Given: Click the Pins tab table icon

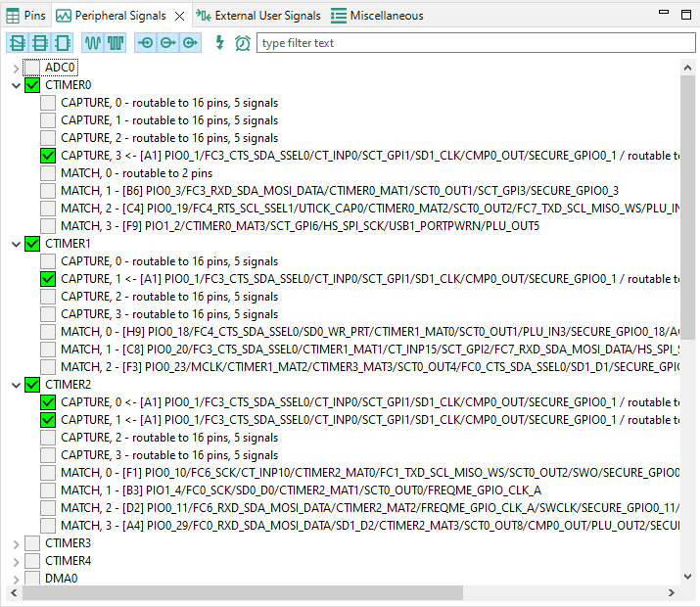Looking at the screenshot, I should tap(13, 16).
